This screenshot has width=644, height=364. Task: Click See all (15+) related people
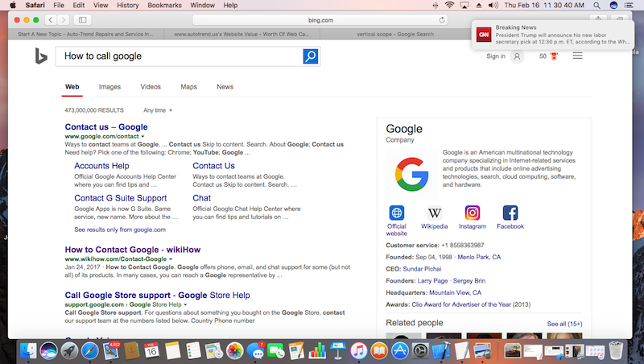click(564, 324)
